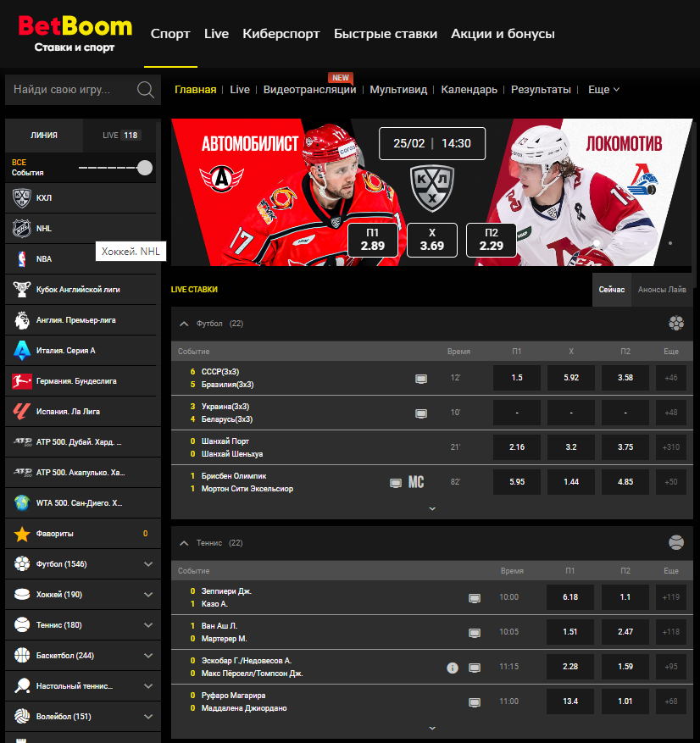Click the Баскетбол ball icon in sidebar

(x=21, y=656)
